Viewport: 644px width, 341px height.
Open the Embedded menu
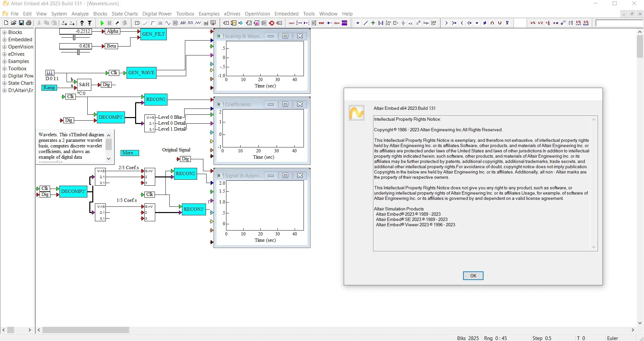tap(286, 14)
